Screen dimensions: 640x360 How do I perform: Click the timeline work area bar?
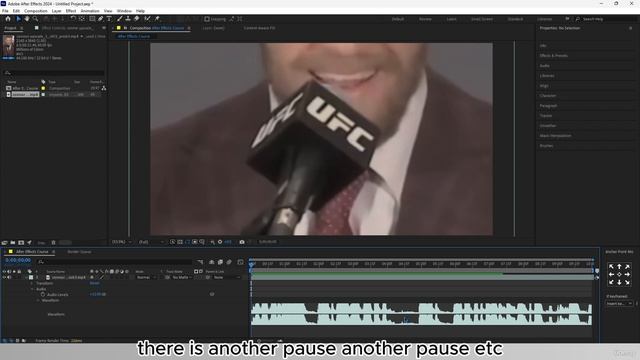[422, 271]
